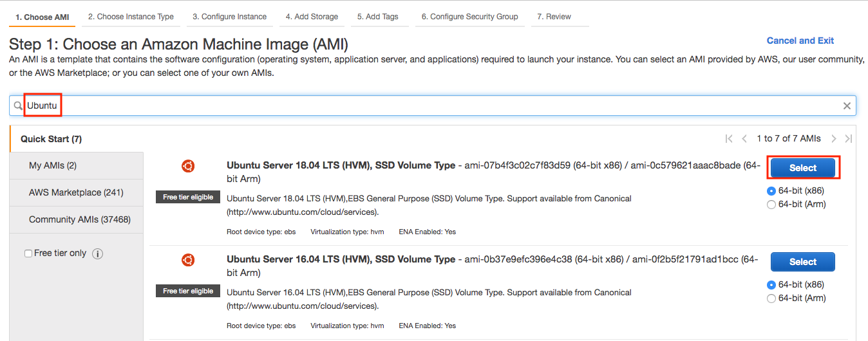Image resolution: width=868 pixels, height=341 pixels.
Task: Open the Free tier only info icon
Action: coord(98,253)
